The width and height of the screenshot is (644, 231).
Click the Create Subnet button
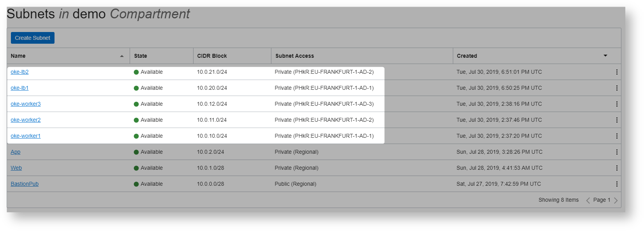point(33,38)
